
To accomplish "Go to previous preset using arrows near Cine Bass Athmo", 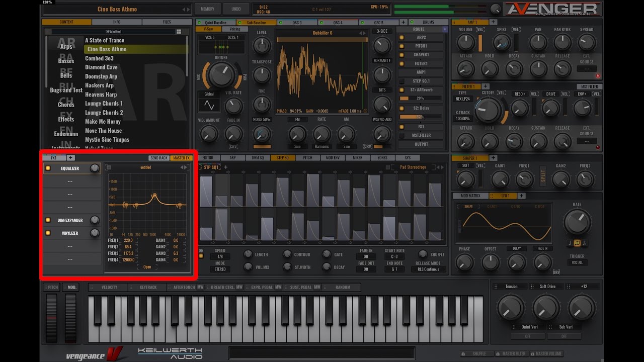I will click(184, 9).
